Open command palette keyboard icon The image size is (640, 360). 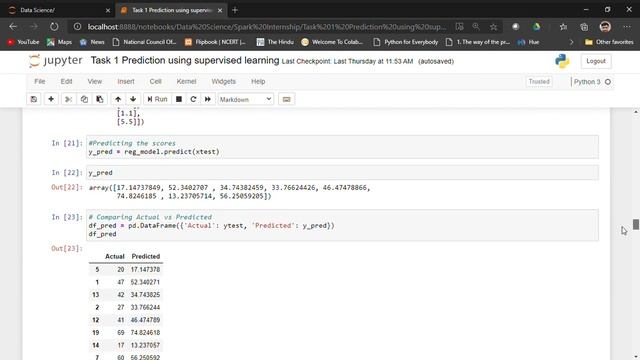(287, 99)
